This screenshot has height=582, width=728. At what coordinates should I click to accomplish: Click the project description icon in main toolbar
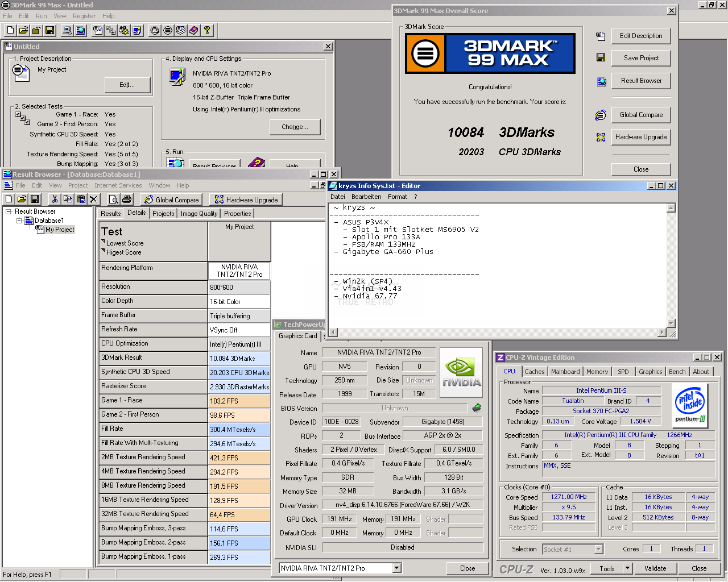pyautogui.click(x=98, y=30)
